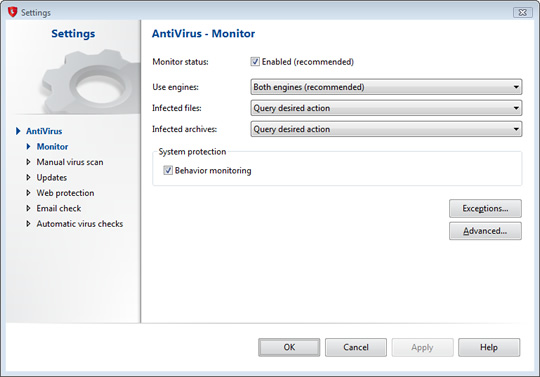The height and width of the screenshot is (377, 540).
Task: Click the Advanced... button
Action: (485, 231)
